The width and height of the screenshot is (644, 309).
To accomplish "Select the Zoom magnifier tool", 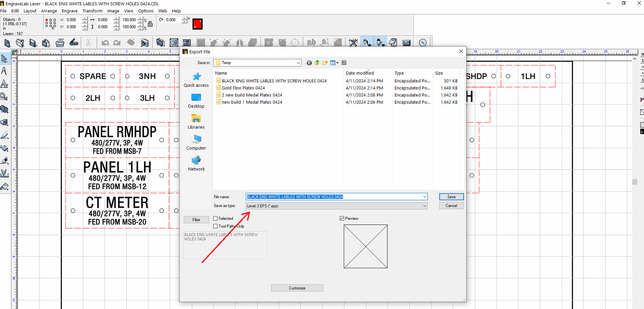I will point(5,96).
